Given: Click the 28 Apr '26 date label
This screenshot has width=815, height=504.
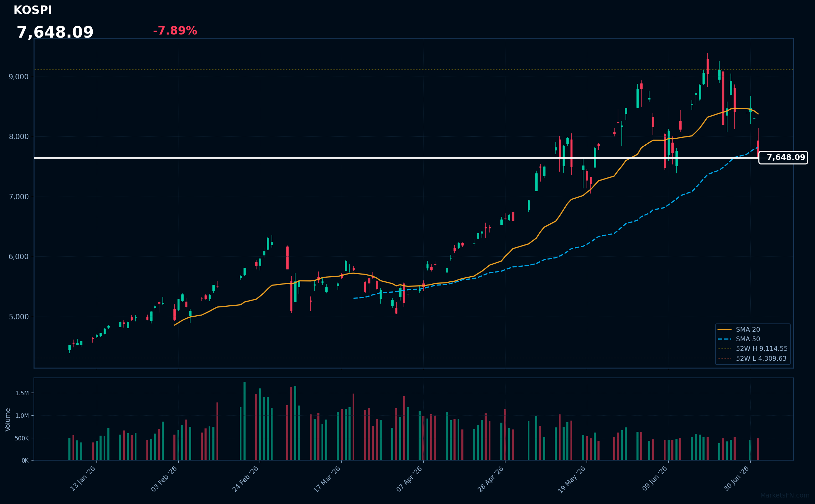Looking at the screenshot, I should click(491, 479).
